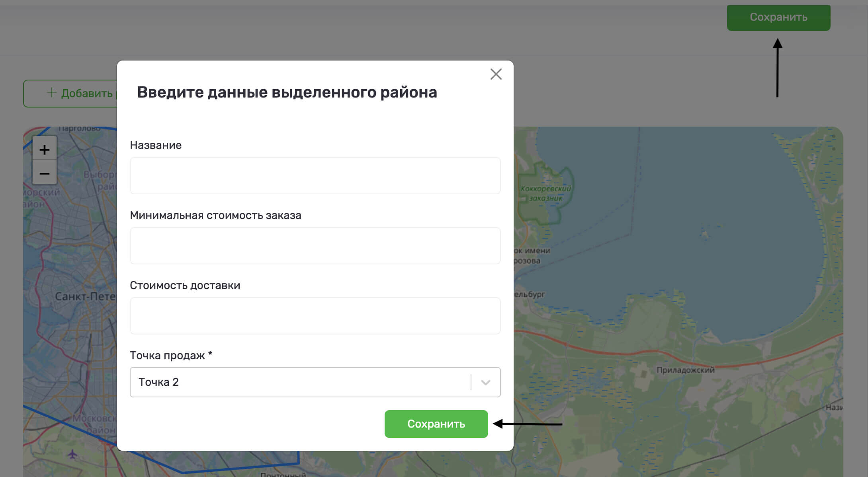Viewport: 868px width, 477px height.
Task: Click the Санкт-Петербург city label on map
Action: tap(85, 297)
